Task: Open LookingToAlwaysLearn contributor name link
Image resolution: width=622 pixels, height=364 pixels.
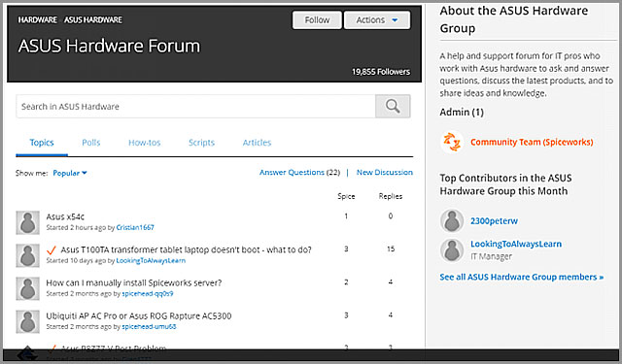Action: (x=516, y=244)
